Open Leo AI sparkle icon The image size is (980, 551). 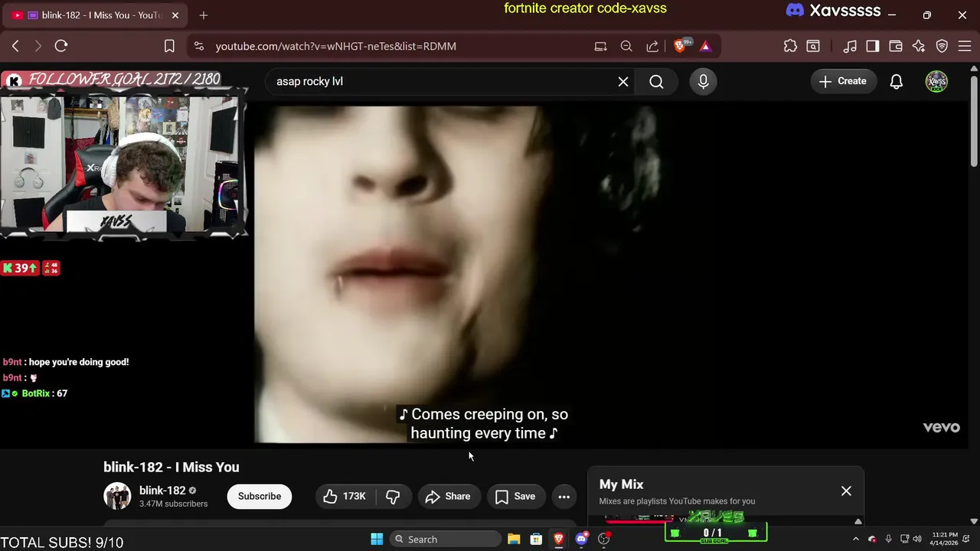(x=919, y=46)
